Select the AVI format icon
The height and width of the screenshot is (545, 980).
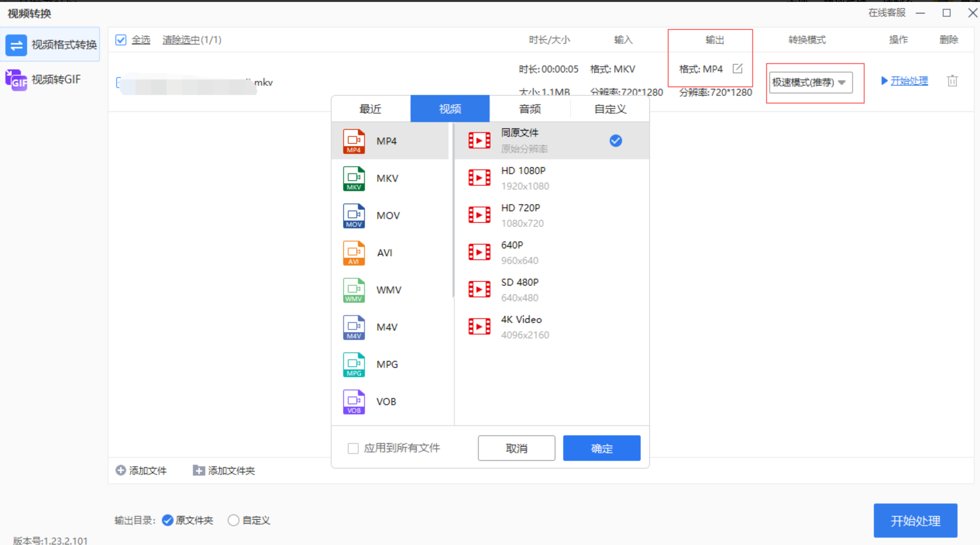click(x=354, y=253)
